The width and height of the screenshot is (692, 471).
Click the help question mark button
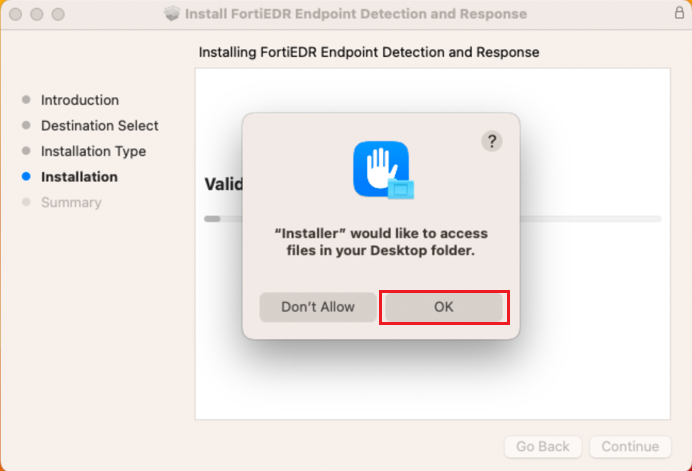coord(491,141)
